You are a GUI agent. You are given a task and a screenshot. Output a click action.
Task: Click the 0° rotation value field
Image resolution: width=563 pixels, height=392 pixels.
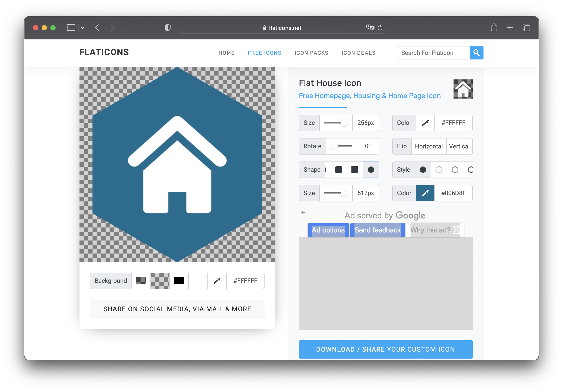368,146
